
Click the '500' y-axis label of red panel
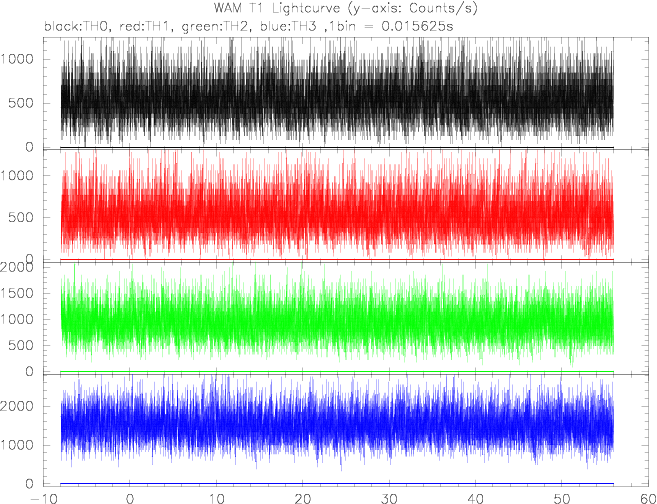coord(21,217)
